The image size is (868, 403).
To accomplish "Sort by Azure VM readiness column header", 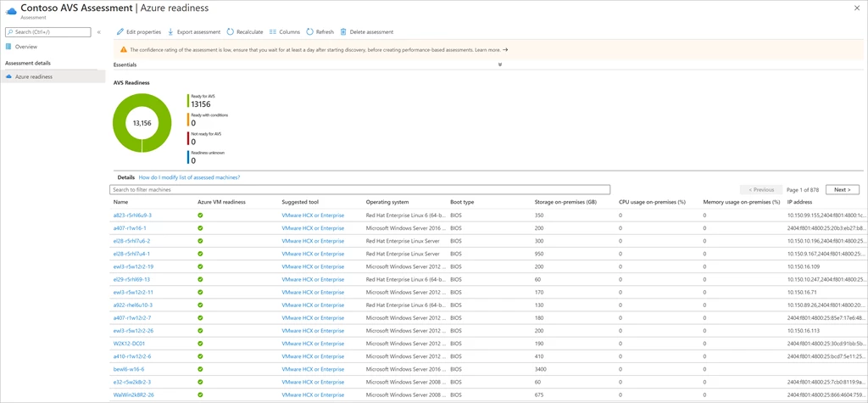I will 221,202.
